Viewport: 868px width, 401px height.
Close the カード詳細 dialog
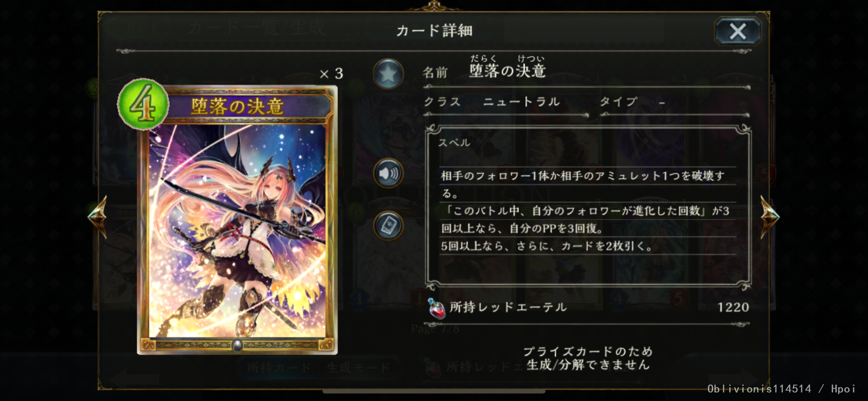(x=738, y=32)
